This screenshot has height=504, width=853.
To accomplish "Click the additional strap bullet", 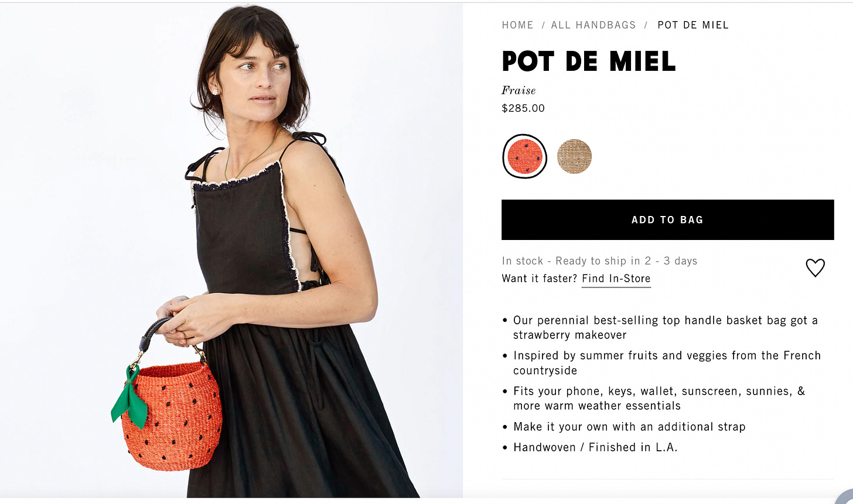I will click(629, 427).
